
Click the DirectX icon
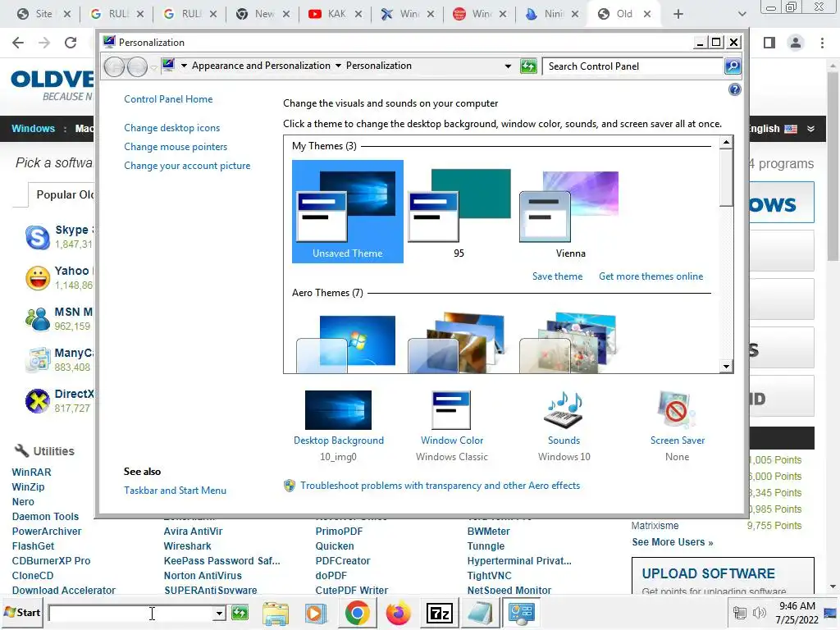click(38, 401)
